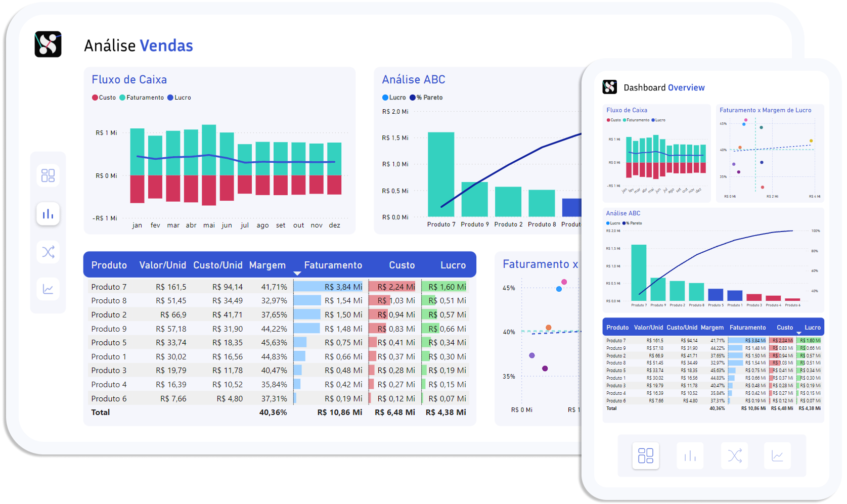Image resolution: width=847 pixels, height=504 pixels.
Task: Click the sort arrow under mobile Custo header
Action: pos(799,333)
